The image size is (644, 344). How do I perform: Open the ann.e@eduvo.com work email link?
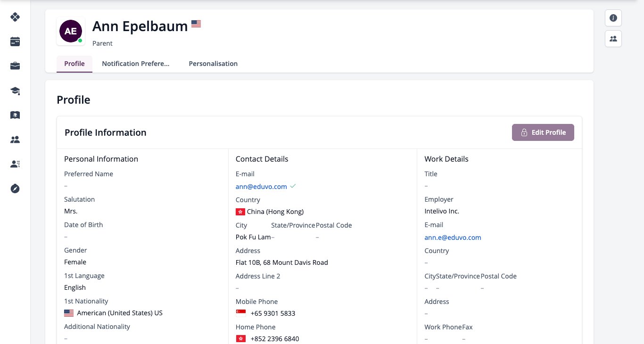click(x=453, y=238)
